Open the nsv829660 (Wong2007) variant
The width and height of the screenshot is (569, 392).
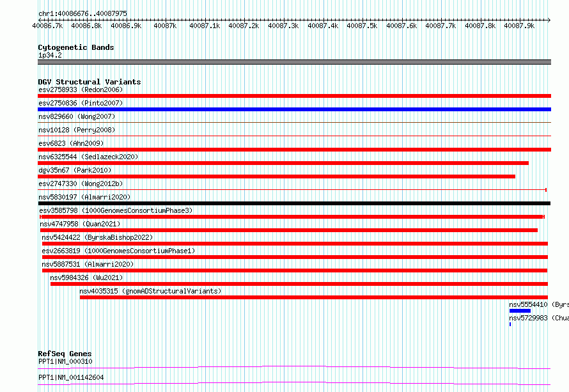[77, 116]
